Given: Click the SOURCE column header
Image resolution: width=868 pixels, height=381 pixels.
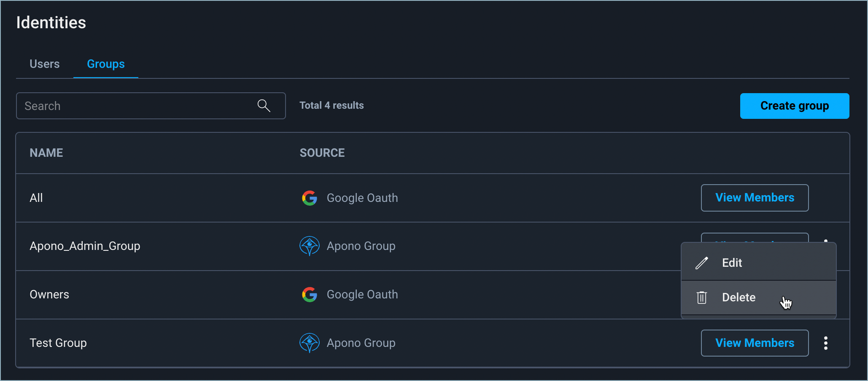Looking at the screenshot, I should click(322, 153).
